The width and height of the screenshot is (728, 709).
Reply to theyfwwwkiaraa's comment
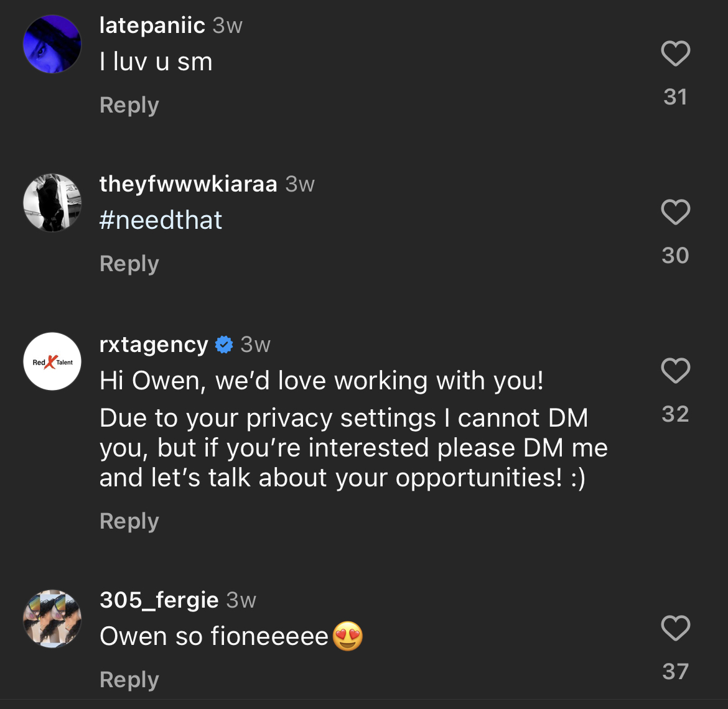(129, 264)
